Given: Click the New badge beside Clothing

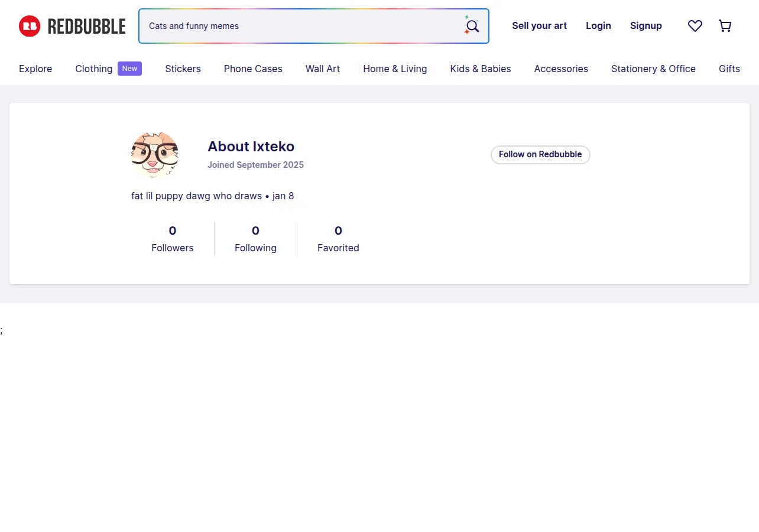Looking at the screenshot, I should [x=129, y=69].
